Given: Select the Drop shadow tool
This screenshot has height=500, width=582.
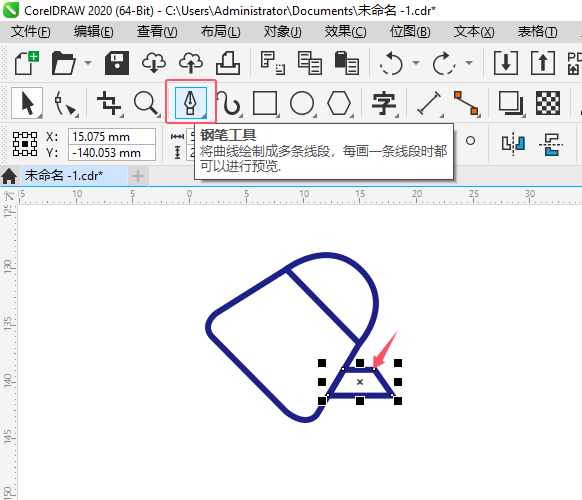Looking at the screenshot, I should point(511,103).
